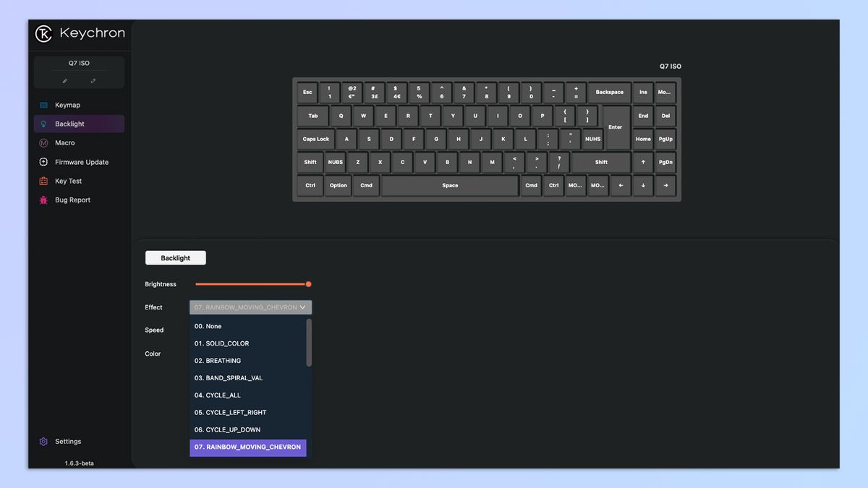
Task: Click the Backlight lightbulb icon
Action: point(43,124)
